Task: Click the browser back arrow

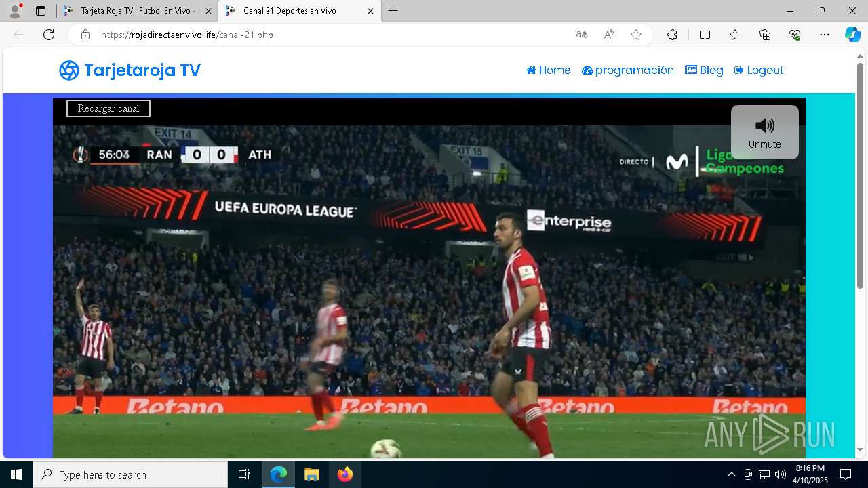Action: click(19, 35)
